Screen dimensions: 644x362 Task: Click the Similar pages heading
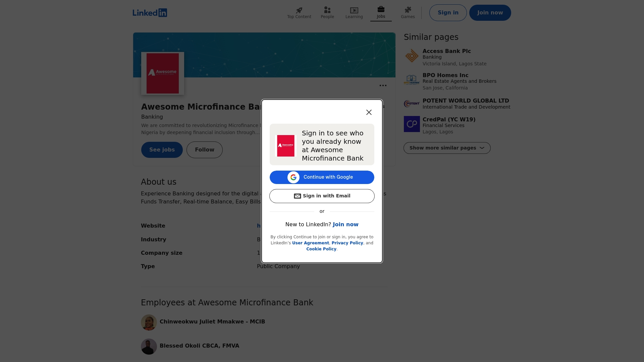(x=431, y=37)
